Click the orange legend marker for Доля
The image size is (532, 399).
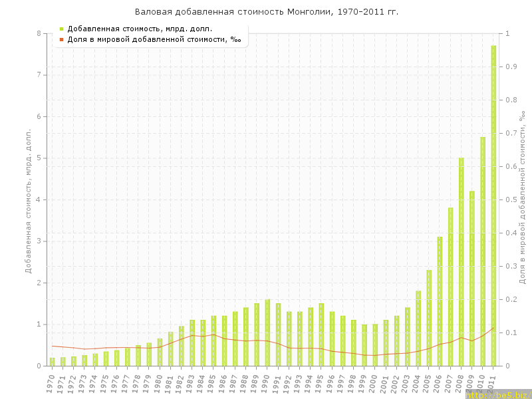point(61,40)
